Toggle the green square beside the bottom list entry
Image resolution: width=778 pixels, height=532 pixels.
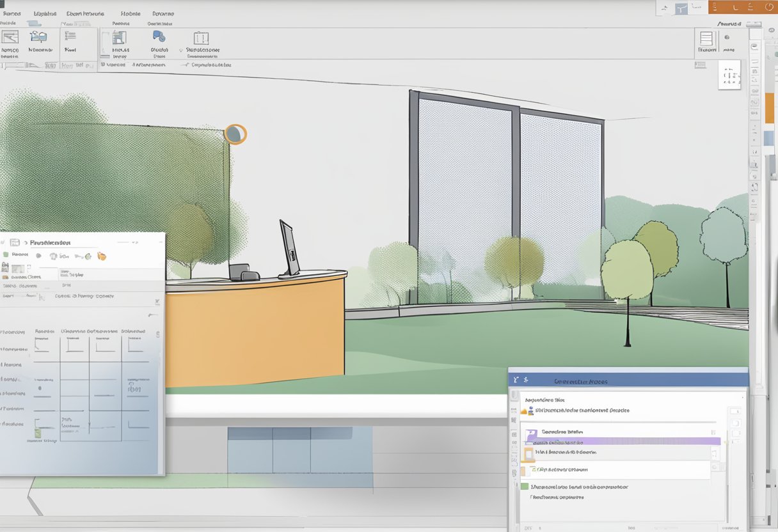[x=526, y=487]
